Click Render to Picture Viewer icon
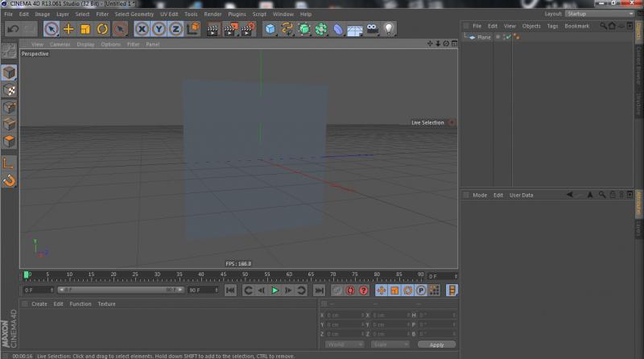This screenshot has height=359, width=644. (230, 29)
